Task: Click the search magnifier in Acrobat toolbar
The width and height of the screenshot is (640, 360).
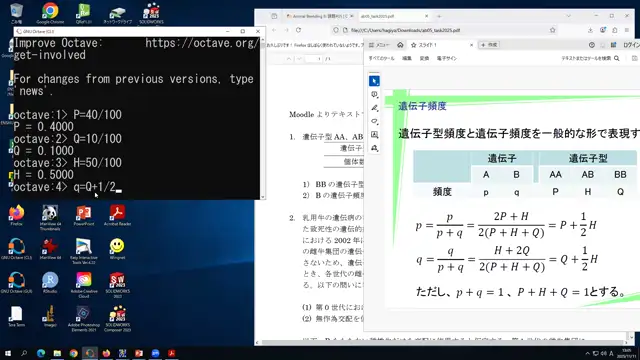Action: click(x=617, y=58)
